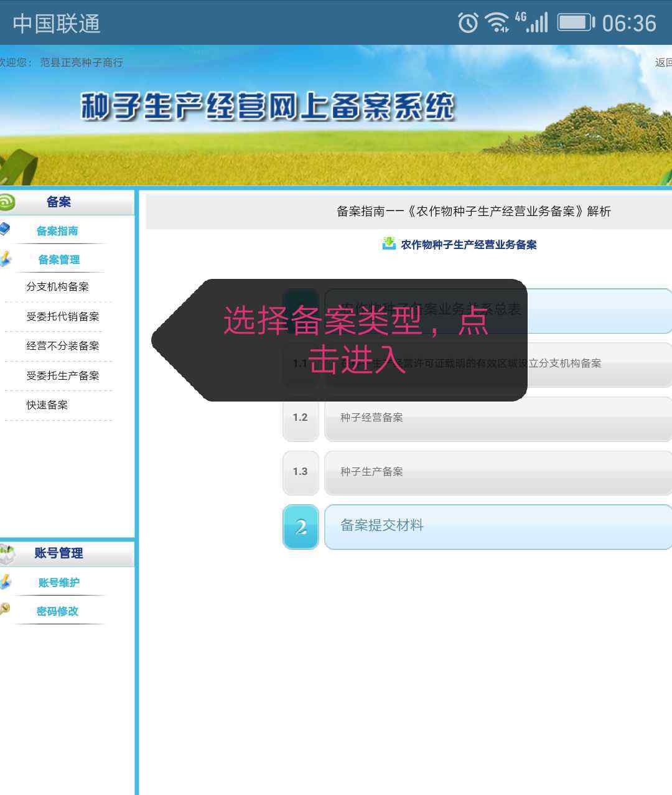Click the green download icon beside 农作物种子生产经营业务备案
672x795 pixels.
point(389,243)
